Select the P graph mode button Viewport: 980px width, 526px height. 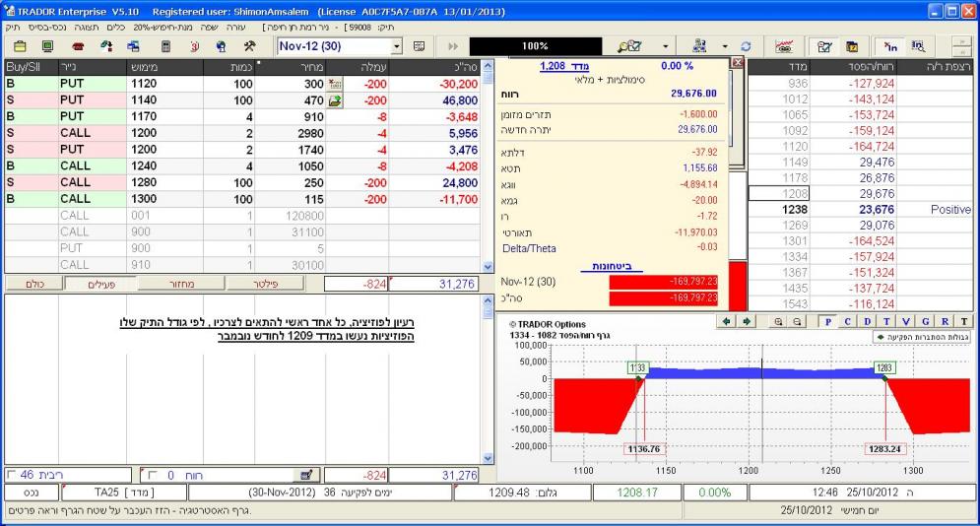828,320
